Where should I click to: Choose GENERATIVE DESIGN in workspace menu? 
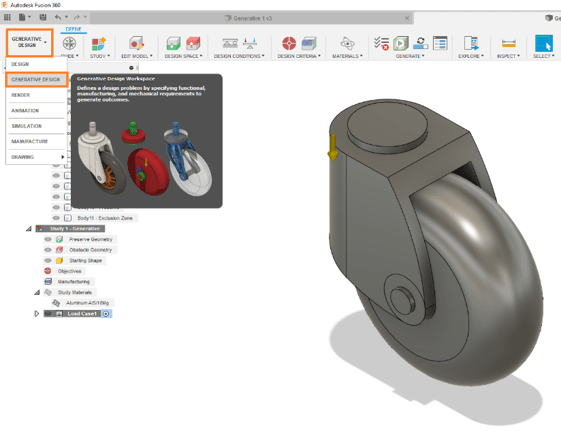point(36,79)
